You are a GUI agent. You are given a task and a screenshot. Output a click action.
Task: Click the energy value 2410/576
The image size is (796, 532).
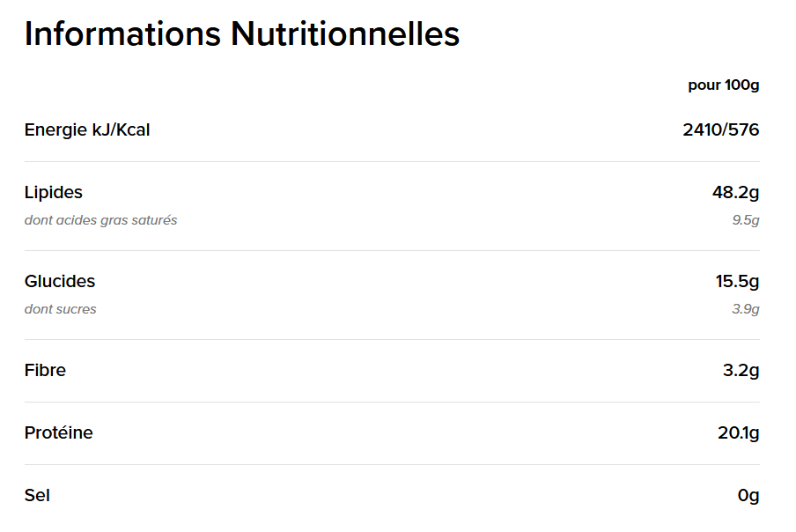(x=720, y=130)
